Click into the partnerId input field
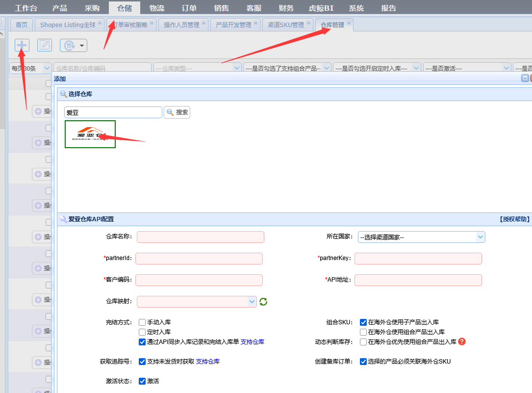Screen dimensions: 532x393 [199, 259]
